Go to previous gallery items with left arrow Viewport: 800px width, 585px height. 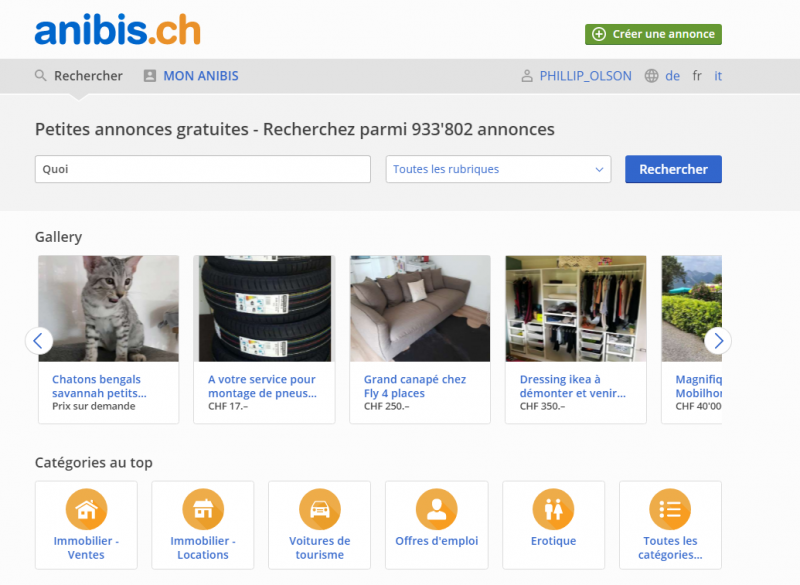pyautogui.click(x=39, y=341)
